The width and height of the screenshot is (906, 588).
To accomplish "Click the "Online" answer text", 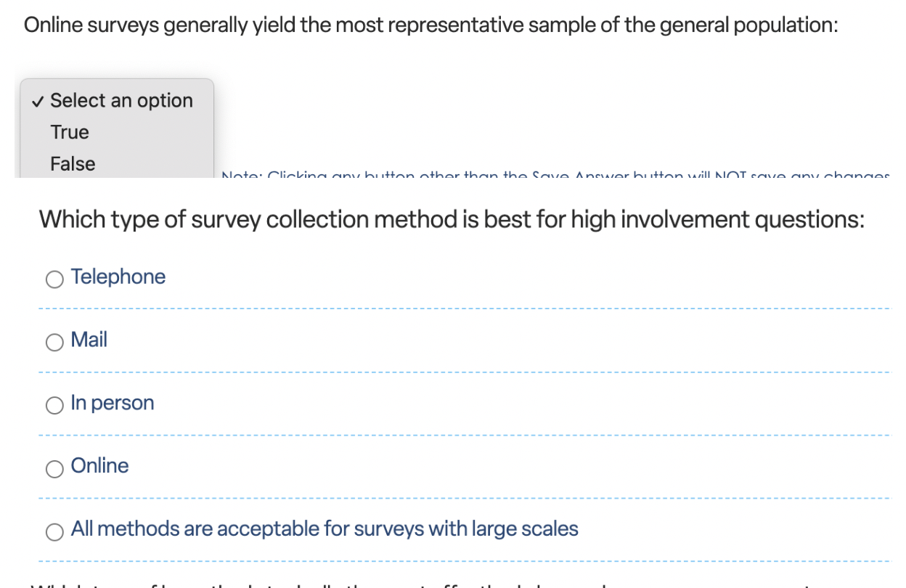I will click(x=99, y=466).
